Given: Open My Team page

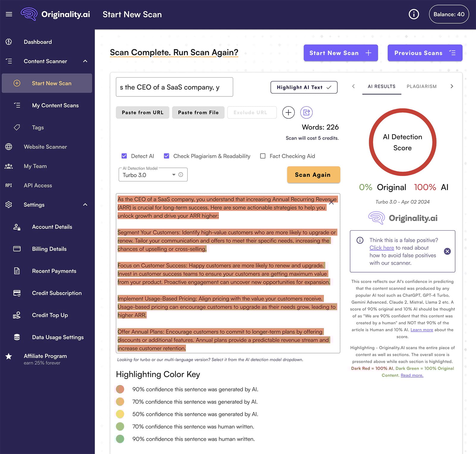Looking at the screenshot, I should pos(35,166).
